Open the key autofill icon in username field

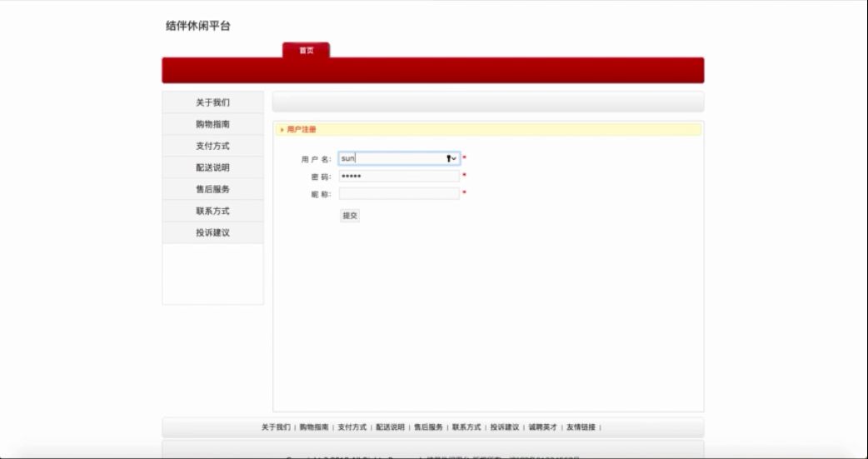click(451, 158)
